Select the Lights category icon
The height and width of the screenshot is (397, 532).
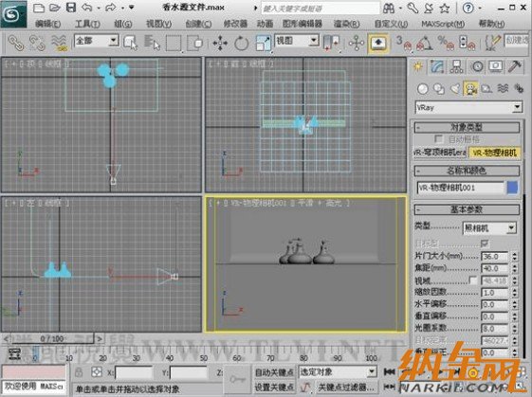pos(455,89)
